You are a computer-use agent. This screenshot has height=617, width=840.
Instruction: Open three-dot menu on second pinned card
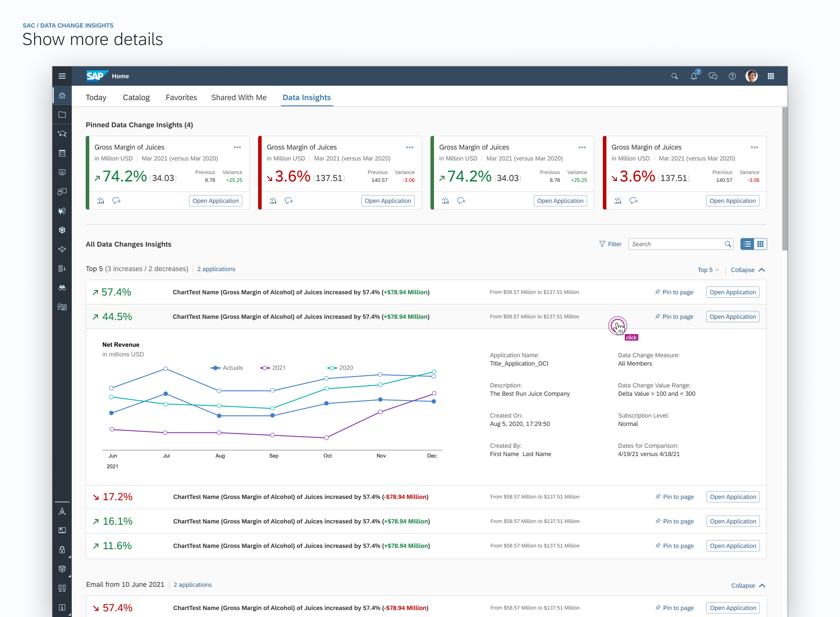coord(409,147)
